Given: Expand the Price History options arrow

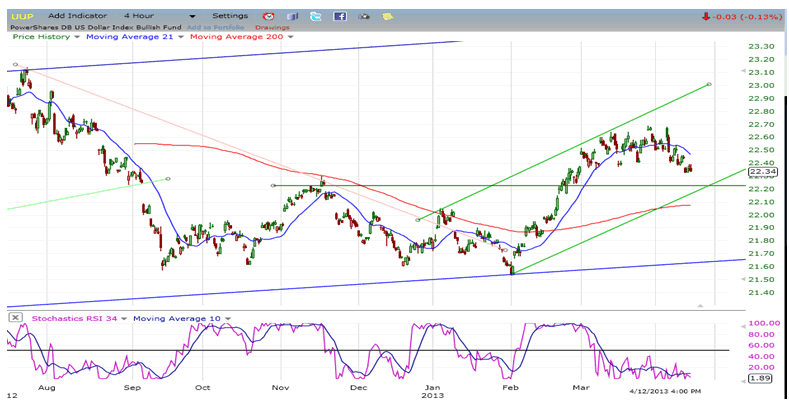Looking at the screenshot, I should click(77, 37).
